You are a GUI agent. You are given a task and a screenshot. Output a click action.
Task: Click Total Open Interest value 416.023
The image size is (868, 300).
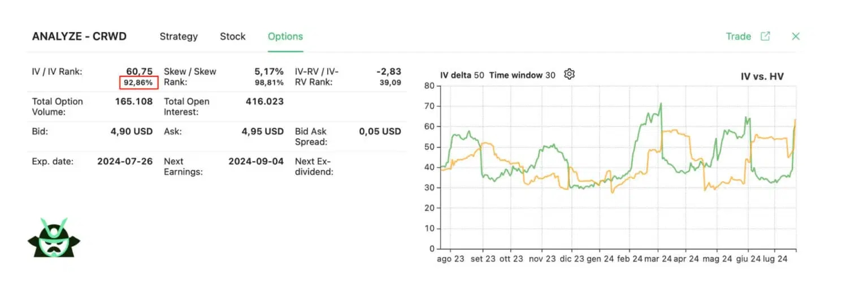pos(264,101)
